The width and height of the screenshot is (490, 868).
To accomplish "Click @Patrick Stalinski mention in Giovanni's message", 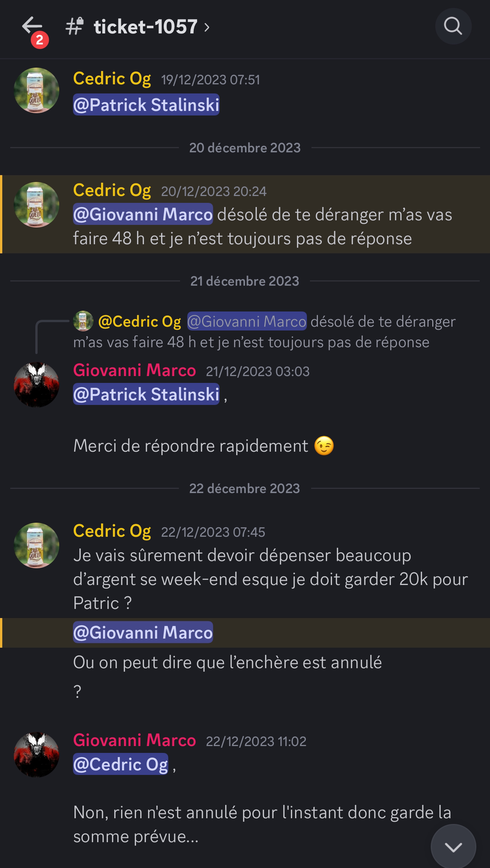I will (146, 394).
